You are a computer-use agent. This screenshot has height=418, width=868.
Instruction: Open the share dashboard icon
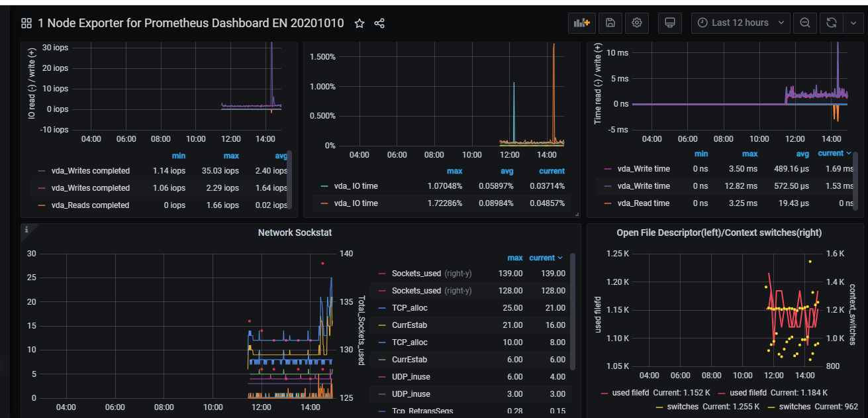click(379, 23)
